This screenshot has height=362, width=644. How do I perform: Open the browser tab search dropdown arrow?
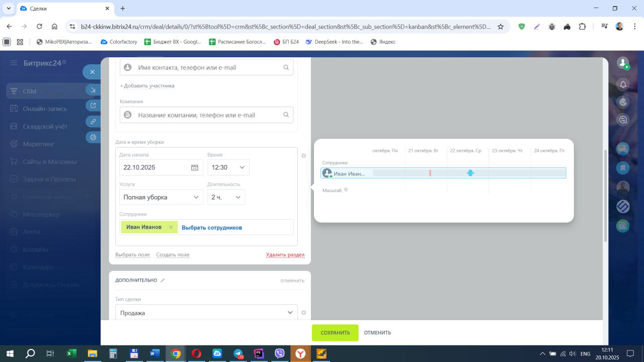(x=9, y=9)
